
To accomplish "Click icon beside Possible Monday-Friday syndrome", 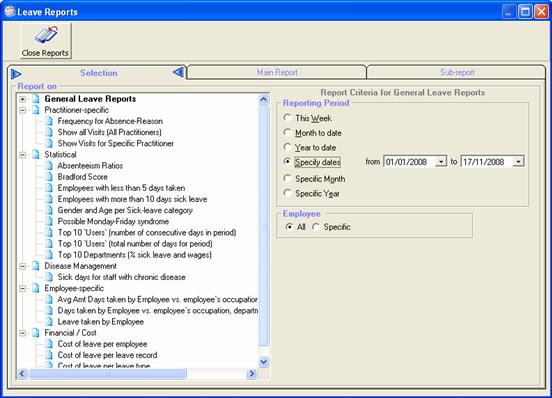I will (x=49, y=222).
